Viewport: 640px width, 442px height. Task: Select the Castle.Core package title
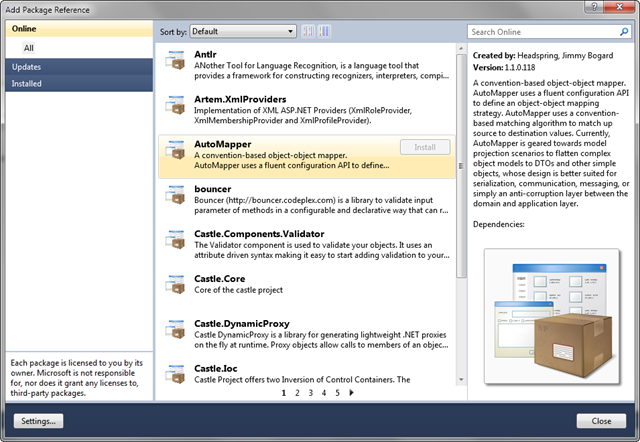click(x=220, y=279)
